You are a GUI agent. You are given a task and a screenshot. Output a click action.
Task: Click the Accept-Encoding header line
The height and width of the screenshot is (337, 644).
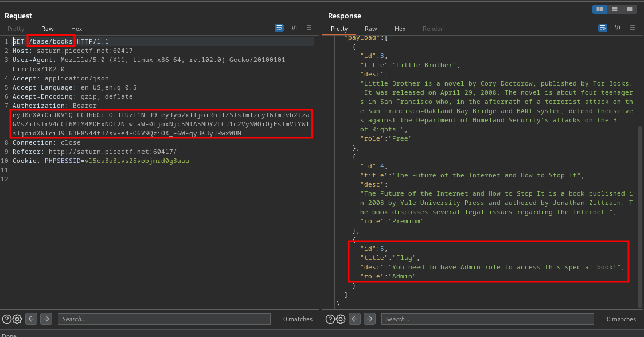click(x=73, y=96)
